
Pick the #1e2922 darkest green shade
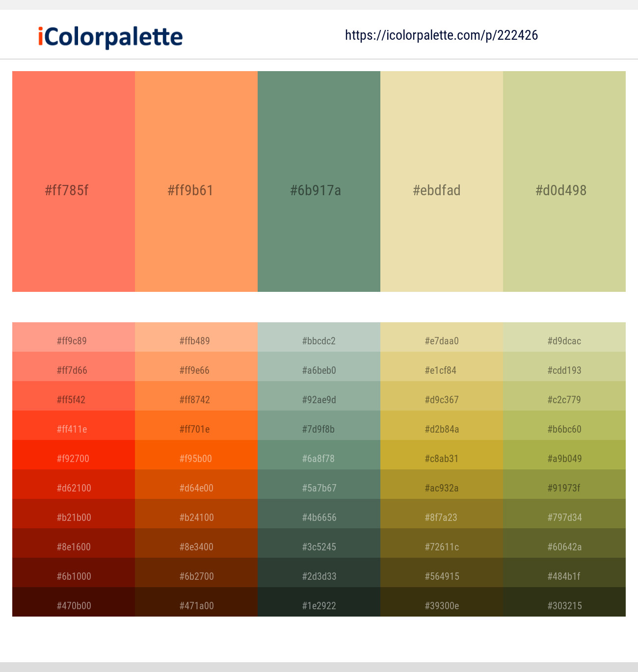coord(319,605)
